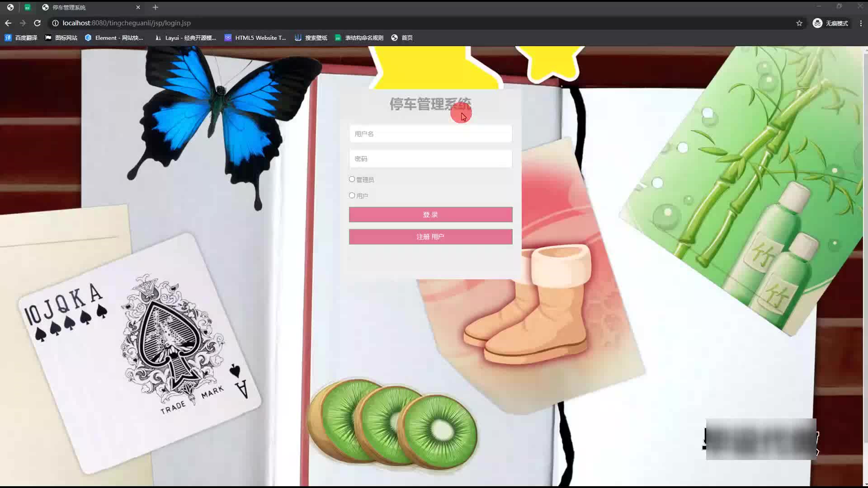Click the 用户名 input field
Viewport: 868px width, 488px height.
pyautogui.click(x=430, y=134)
